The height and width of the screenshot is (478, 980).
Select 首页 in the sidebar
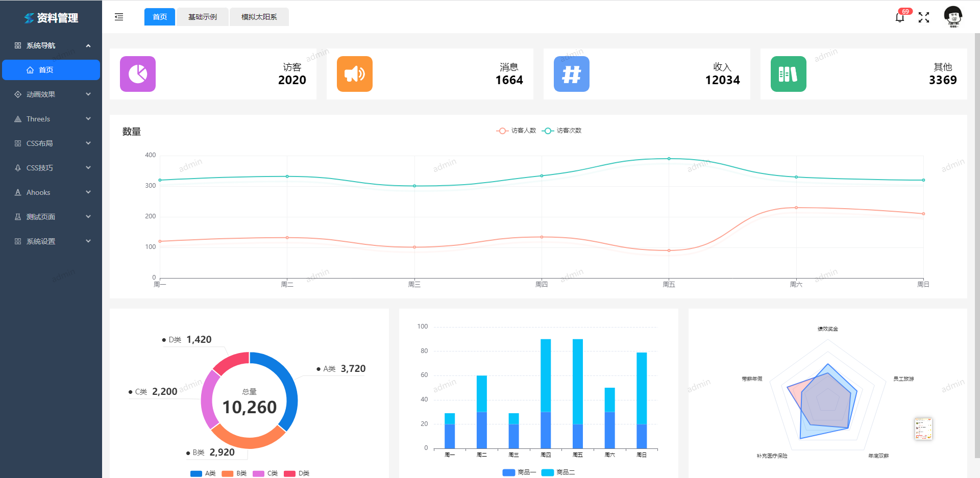pos(51,70)
